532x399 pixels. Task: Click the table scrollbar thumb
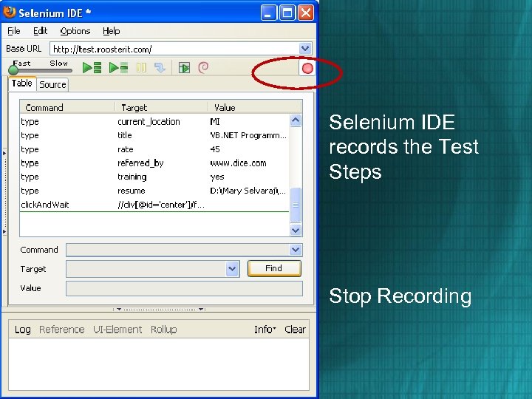coord(295,205)
